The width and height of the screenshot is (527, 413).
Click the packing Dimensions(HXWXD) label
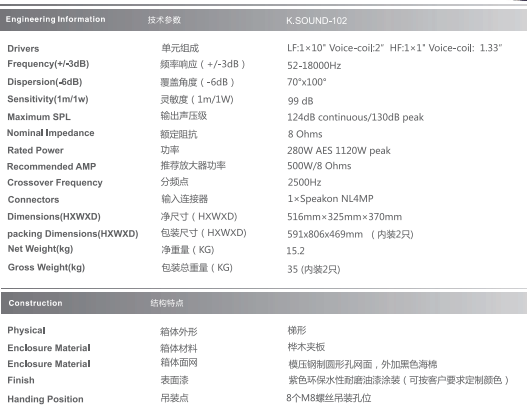(73, 234)
